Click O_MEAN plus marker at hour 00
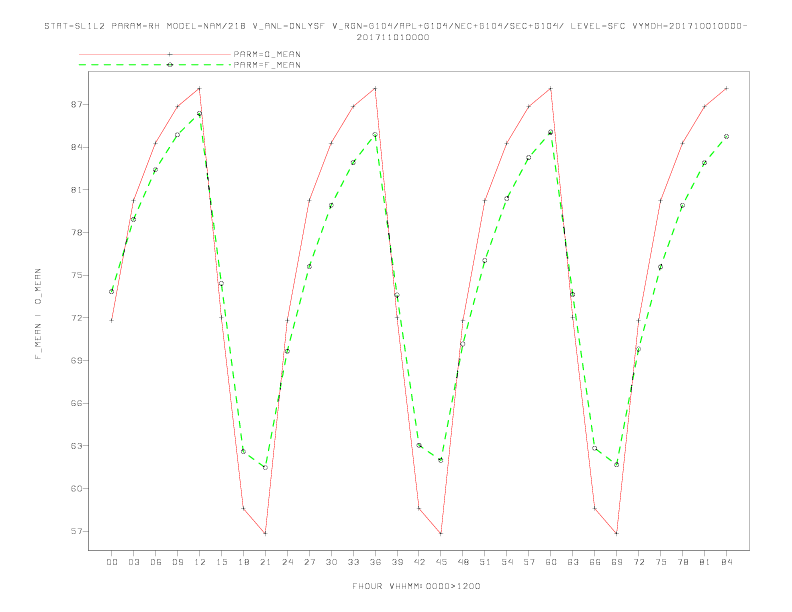 click(112, 320)
